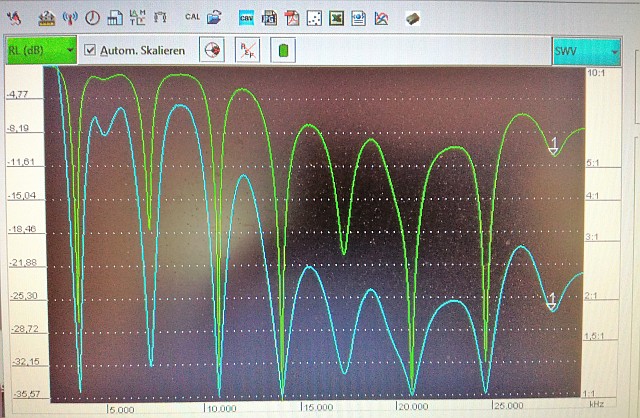Click the antenna signal icon in toolbar
The width and height of the screenshot is (640, 418).
coord(70,17)
